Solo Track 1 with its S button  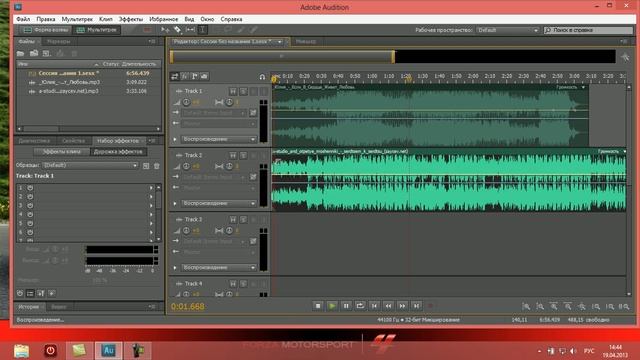[243, 91]
